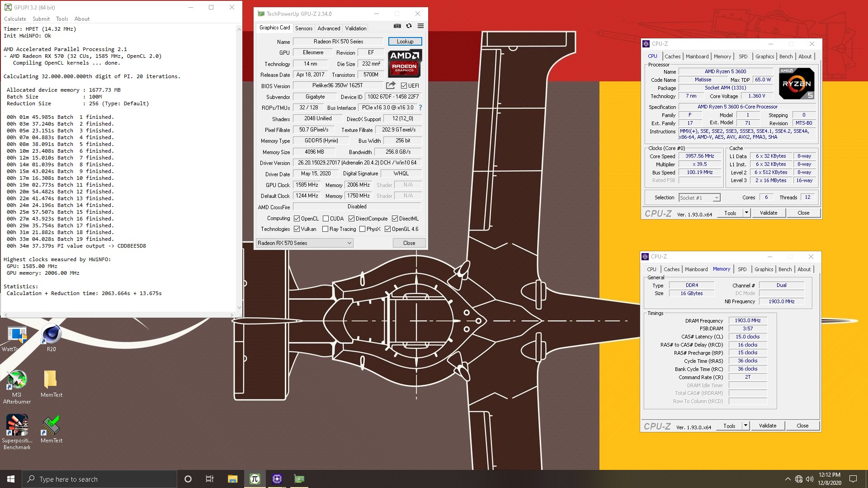Click the volume tray icon
The image size is (868, 488).
coord(810,479)
